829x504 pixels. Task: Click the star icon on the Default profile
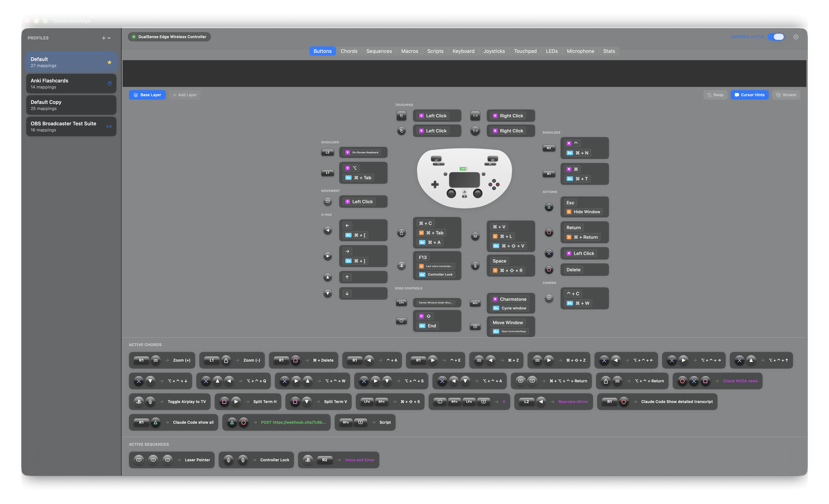109,62
